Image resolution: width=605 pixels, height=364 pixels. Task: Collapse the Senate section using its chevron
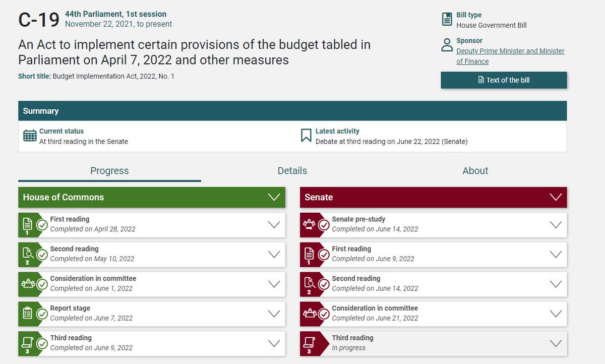(556, 197)
